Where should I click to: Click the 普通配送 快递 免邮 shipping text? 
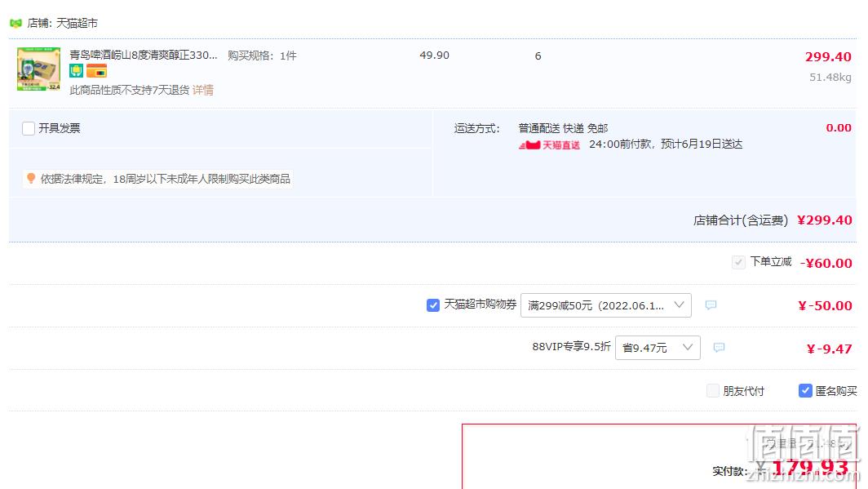[563, 128]
